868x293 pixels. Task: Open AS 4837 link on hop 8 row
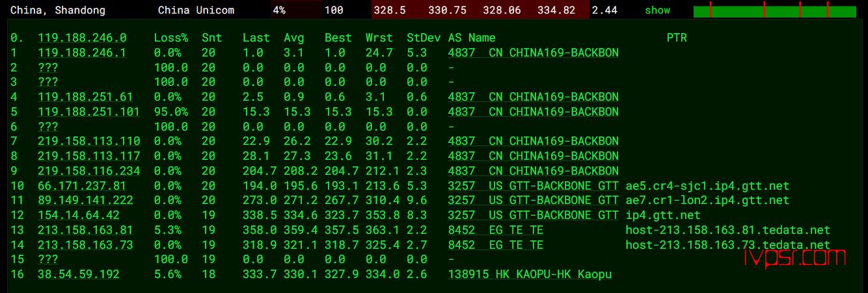pyautogui.click(x=533, y=156)
